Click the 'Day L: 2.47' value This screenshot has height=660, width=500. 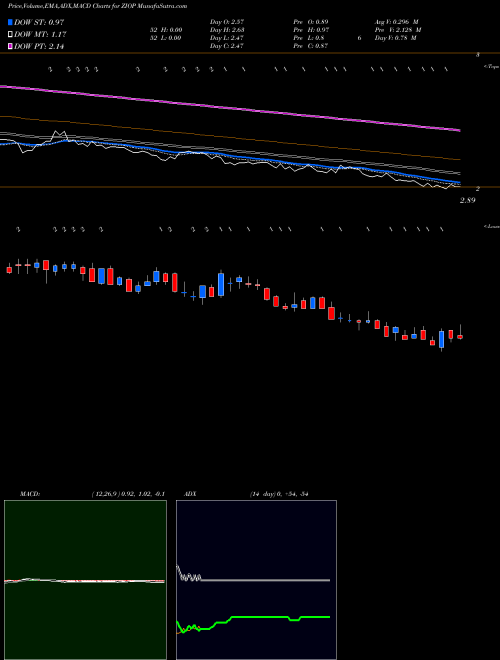[227, 38]
